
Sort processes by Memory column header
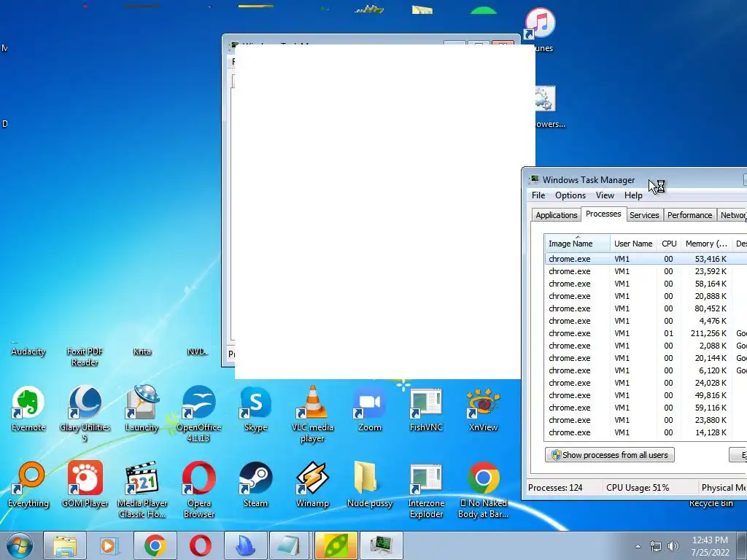point(706,244)
